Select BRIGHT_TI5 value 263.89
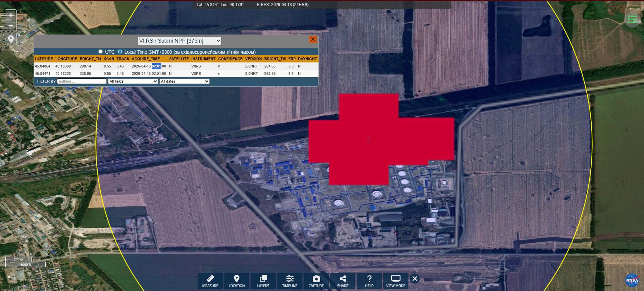The width and height of the screenshot is (644, 291). 270,74
